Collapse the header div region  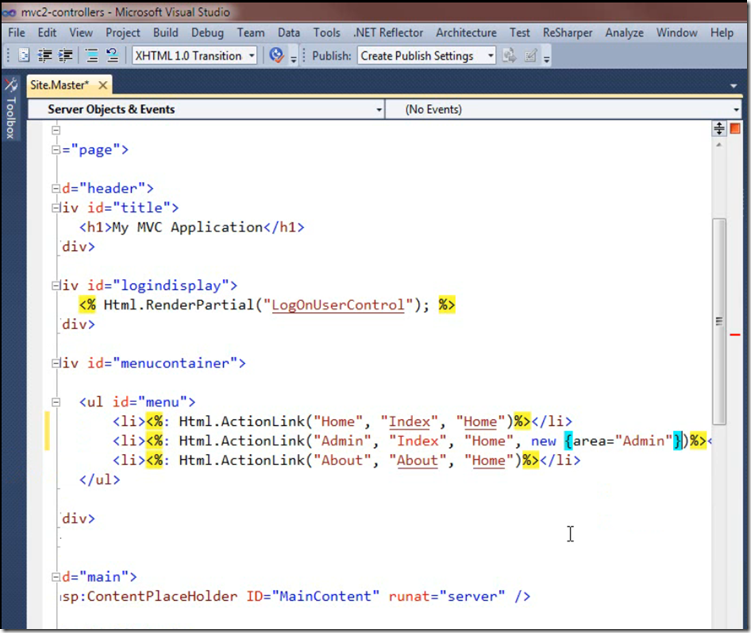[x=56, y=188]
